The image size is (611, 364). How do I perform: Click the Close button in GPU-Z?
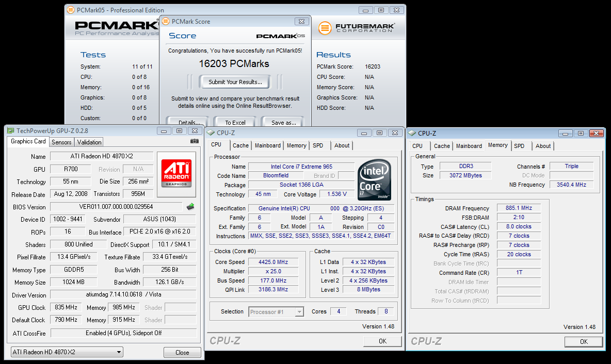pyautogui.click(x=182, y=352)
